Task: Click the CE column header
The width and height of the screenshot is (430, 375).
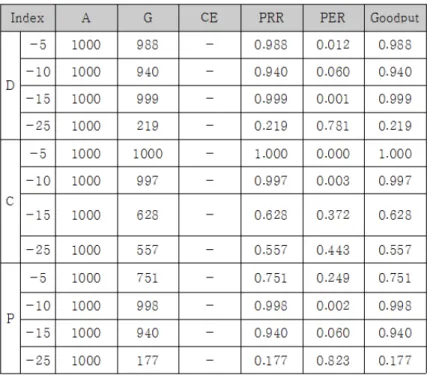Action: point(209,18)
